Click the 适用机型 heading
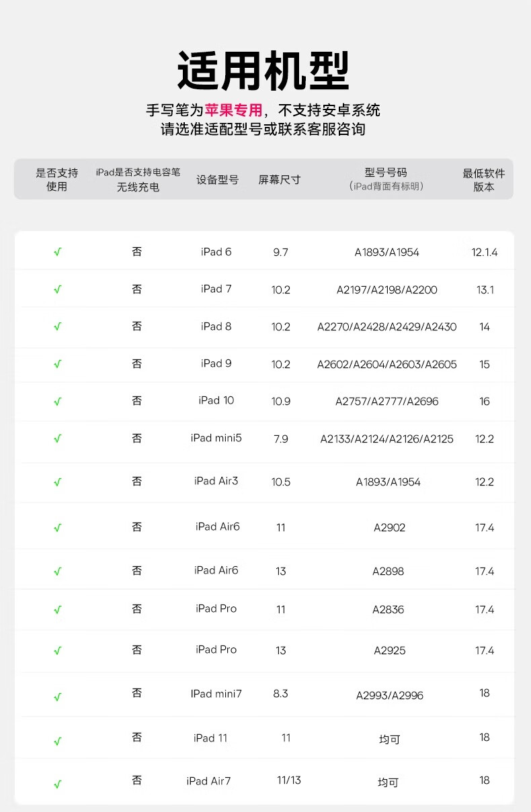This screenshot has height=812, width=531. click(x=263, y=70)
